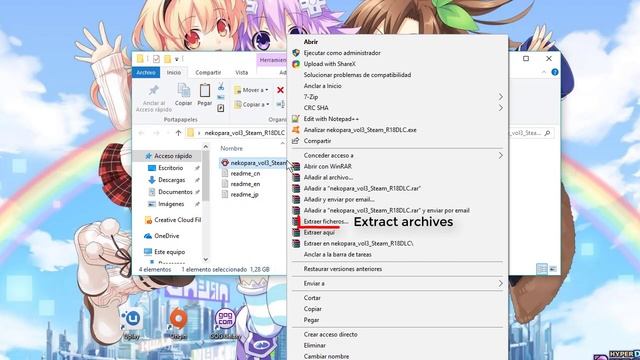Choose Anclar a la barra de tareas

[x=338, y=254]
